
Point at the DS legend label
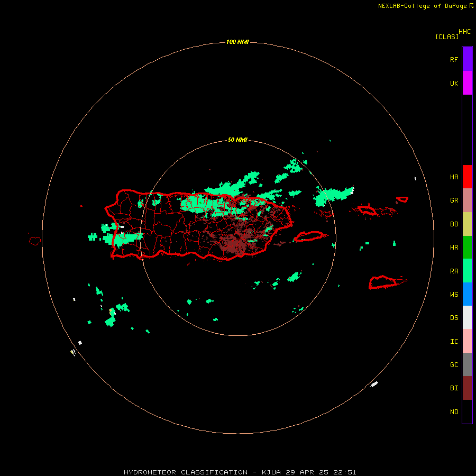454,318
